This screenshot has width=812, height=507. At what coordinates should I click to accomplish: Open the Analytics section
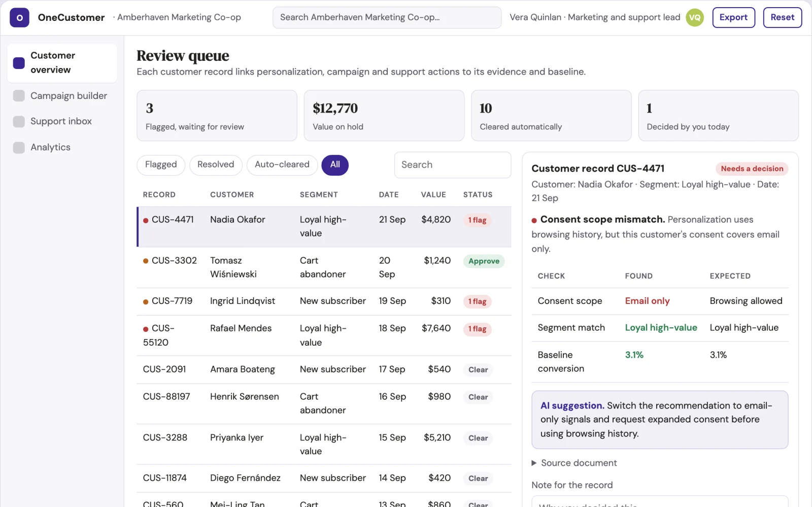pos(62,148)
